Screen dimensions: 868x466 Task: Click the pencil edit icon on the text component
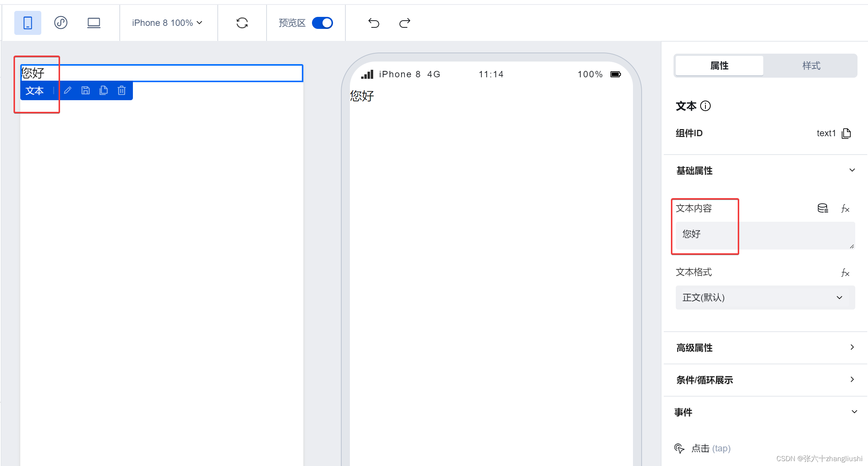[x=68, y=90]
